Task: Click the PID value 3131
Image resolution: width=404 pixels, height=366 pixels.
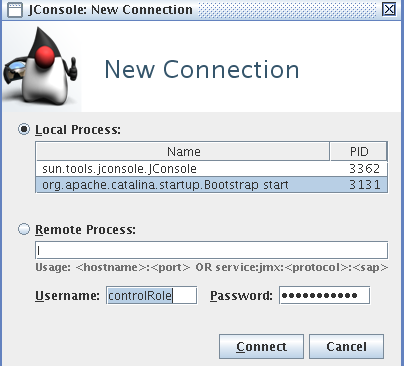Action: (x=364, y=185)
